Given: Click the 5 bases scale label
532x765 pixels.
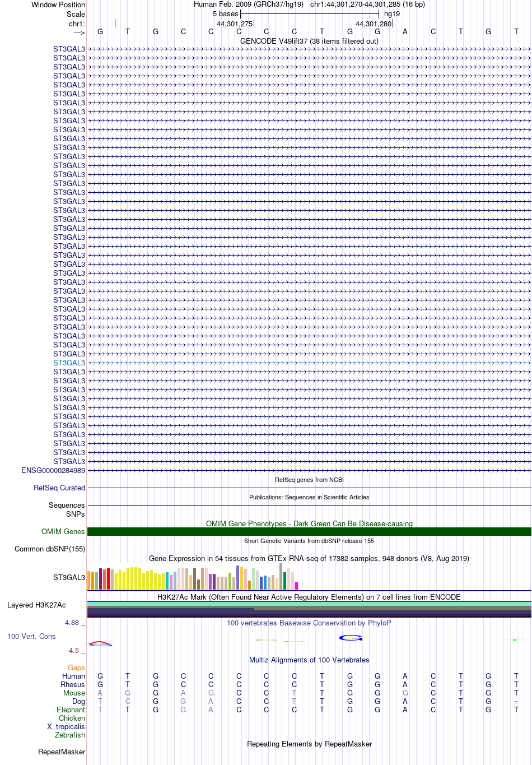Looking at the screenshot, I should 225,13.
